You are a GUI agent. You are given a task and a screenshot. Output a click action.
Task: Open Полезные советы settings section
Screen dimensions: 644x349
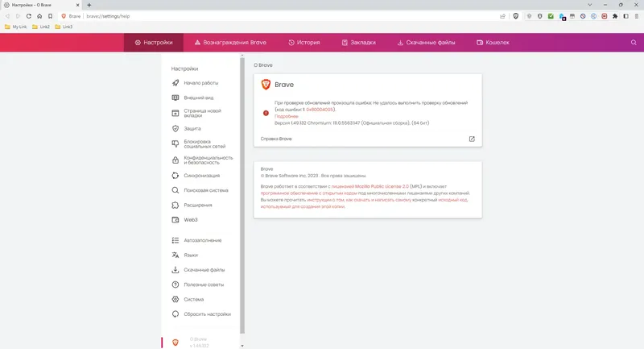(x=204, y=285)
